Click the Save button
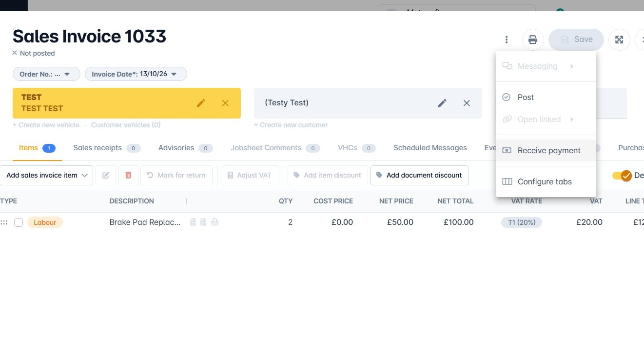644x360 pixels. pyautogui.click(x=576, y=40)
